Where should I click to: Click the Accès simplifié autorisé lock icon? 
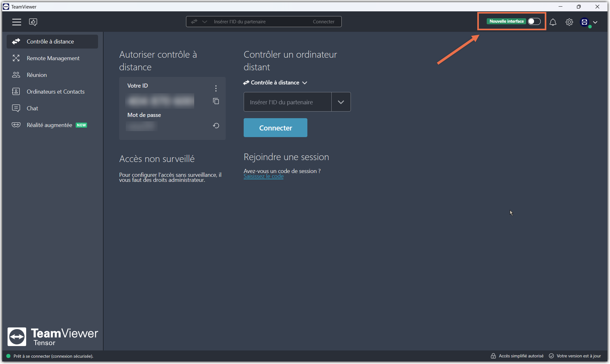pos(493,356)
